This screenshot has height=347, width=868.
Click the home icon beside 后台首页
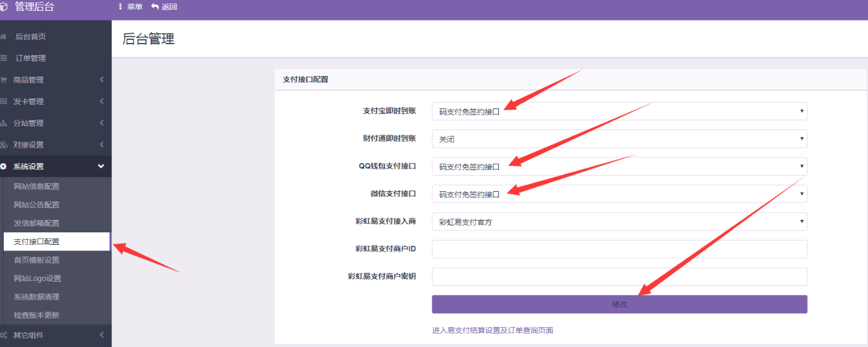4,37
